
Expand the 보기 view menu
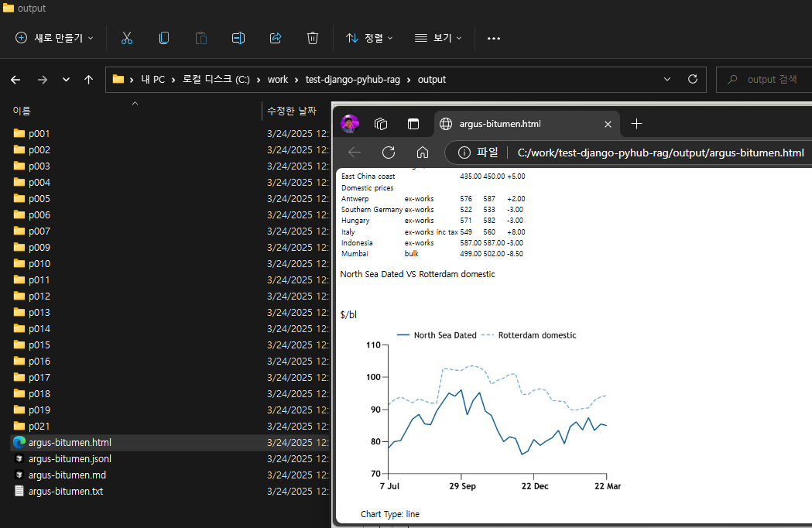pyautogui.click(x=438, y=38)
